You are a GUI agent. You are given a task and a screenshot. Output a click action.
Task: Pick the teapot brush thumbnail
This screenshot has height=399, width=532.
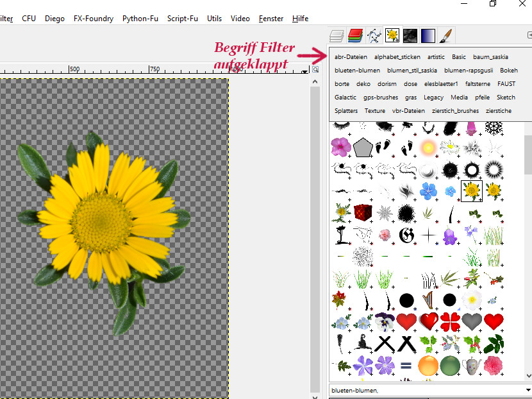coord(472,366)
